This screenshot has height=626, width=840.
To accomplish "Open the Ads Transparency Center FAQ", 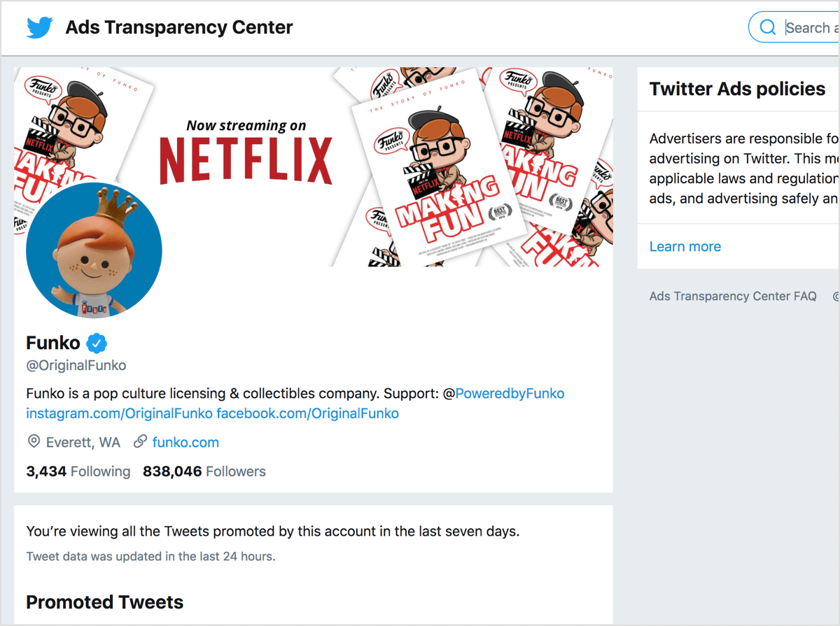I will (x=733, y=296).
